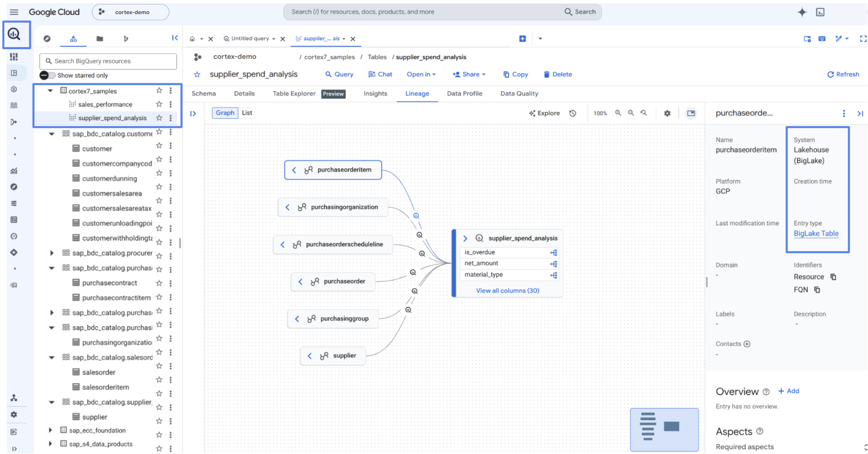Toggle Show starred only switch

pyautogui.click(x=47, y=75)
